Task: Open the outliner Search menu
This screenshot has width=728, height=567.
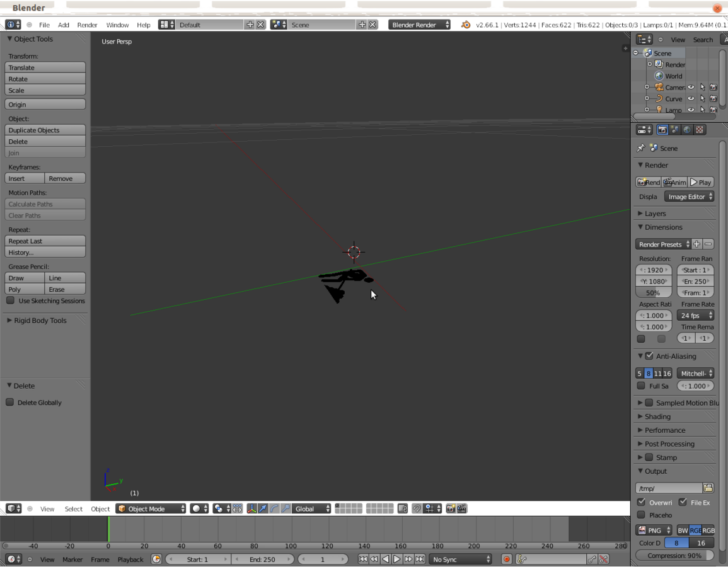Action: pyautogui.click(x=703, y=40)
